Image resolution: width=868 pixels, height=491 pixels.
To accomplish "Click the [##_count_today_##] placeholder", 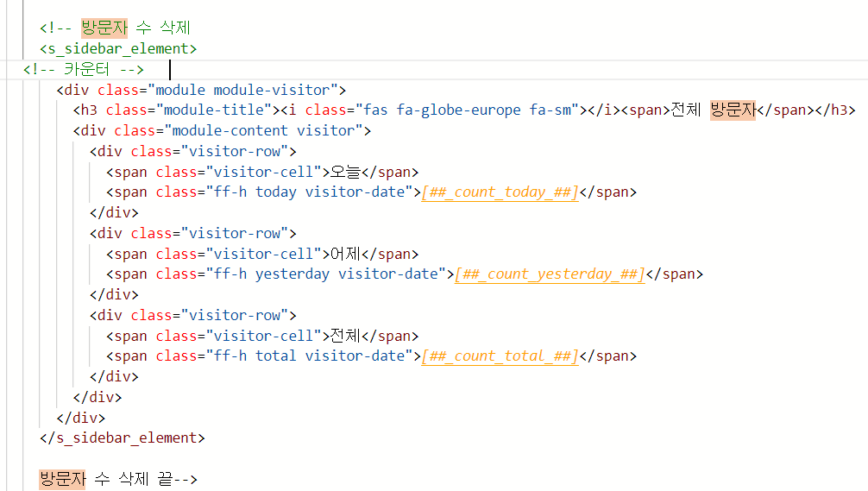I will [x=500, y=192].
